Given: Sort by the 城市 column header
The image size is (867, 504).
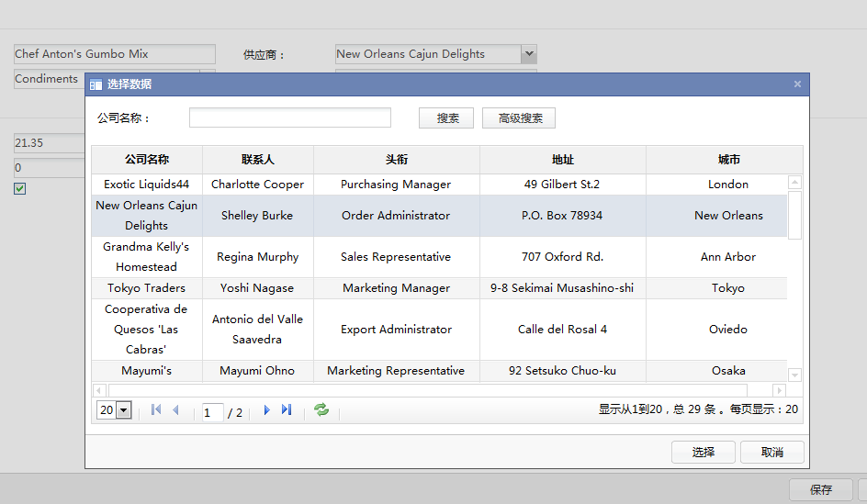Looking at the screenshot, I should coord(728,160).
